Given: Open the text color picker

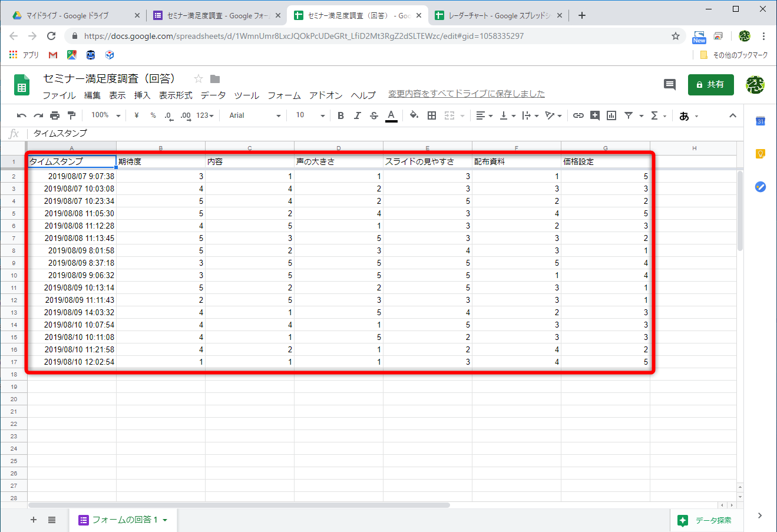Looking at the screenshot, I should 391,115.
